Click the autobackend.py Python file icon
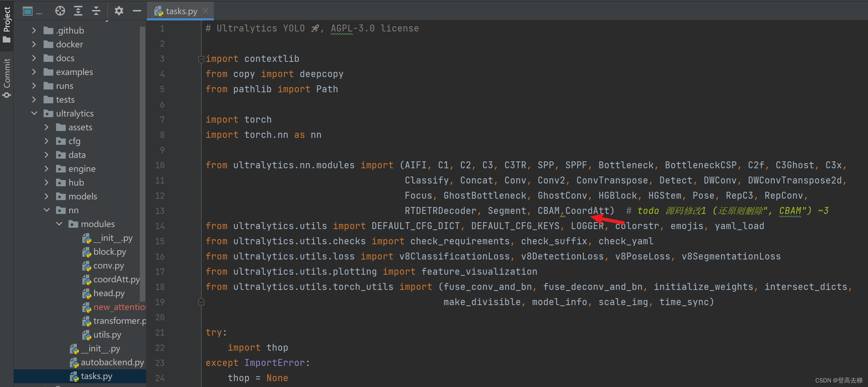This screenshot has width=868, height=387. click(74, 363)
